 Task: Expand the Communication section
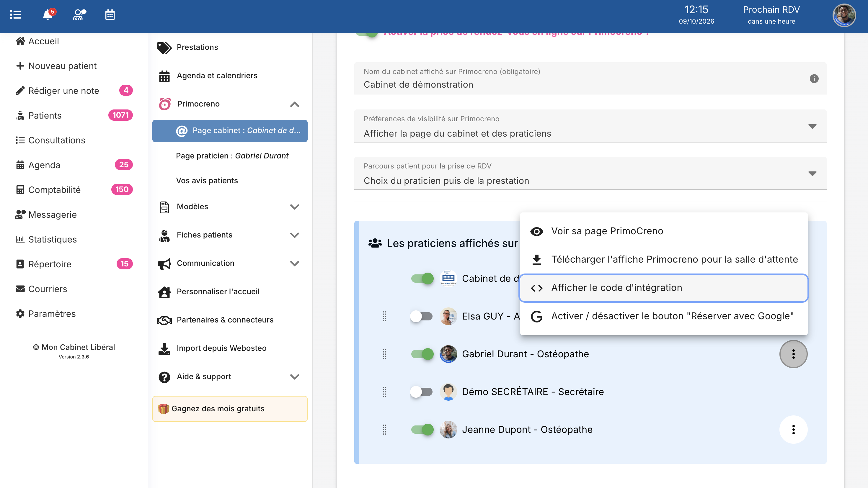(230, 263)
